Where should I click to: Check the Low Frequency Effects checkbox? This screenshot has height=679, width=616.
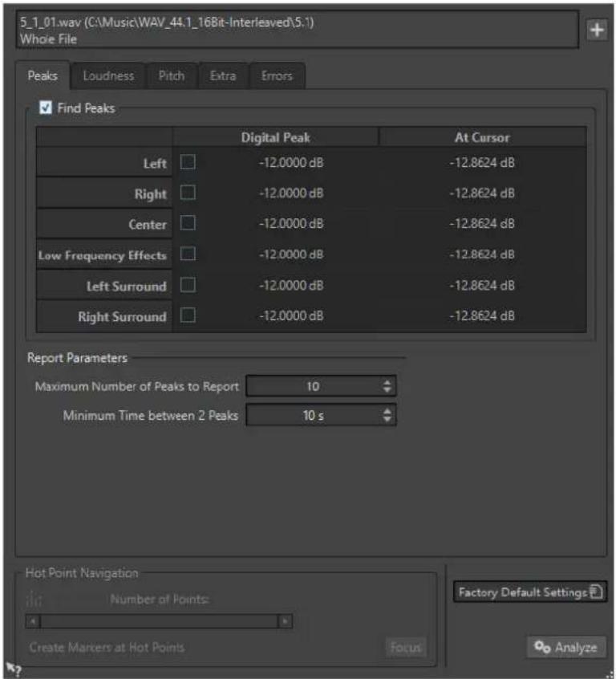click(x=188, y=254)
